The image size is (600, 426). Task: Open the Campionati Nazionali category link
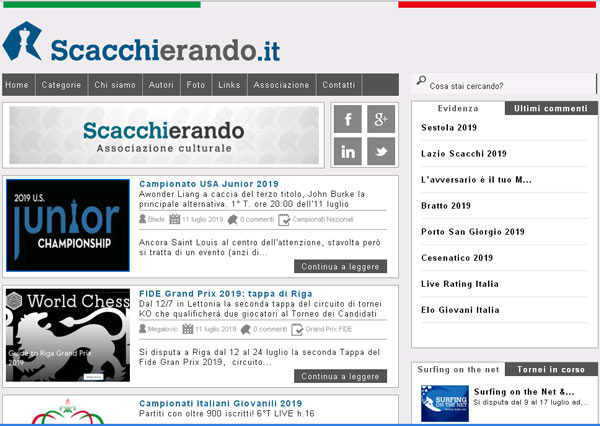pyautogui.click(x=323, y=219)
